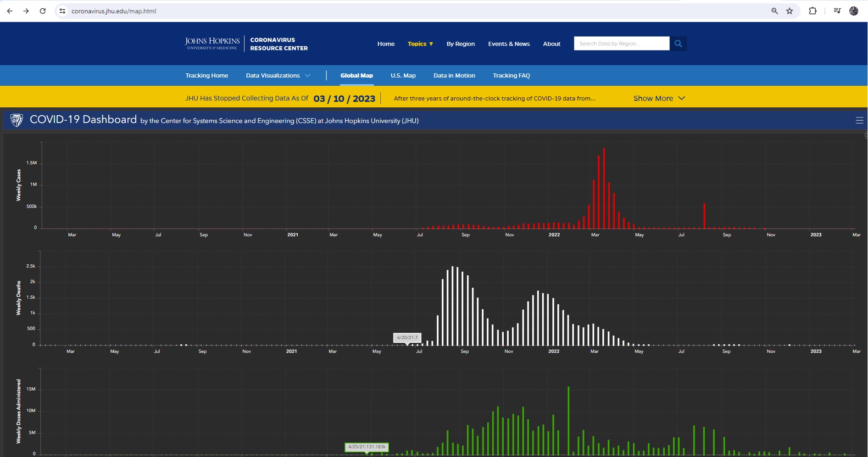Click the blue search magnifier button

(678, 44)
